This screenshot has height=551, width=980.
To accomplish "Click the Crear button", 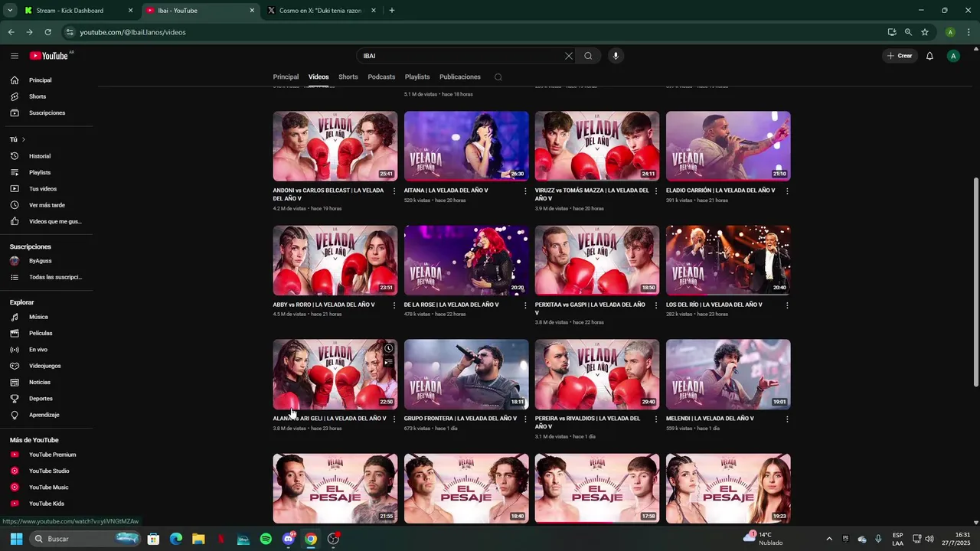I will [900, 56].
